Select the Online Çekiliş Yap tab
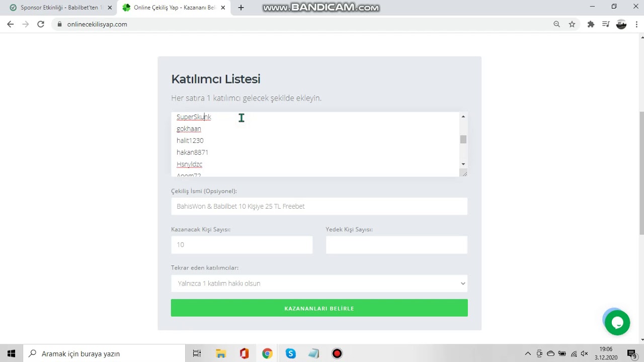 (174, 8)
